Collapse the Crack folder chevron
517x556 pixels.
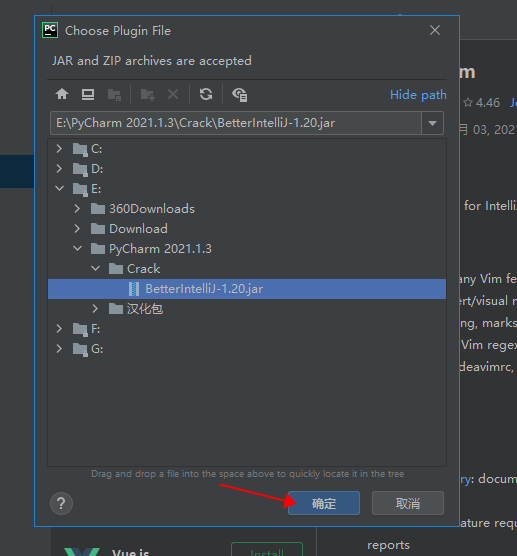coord(95,268)
